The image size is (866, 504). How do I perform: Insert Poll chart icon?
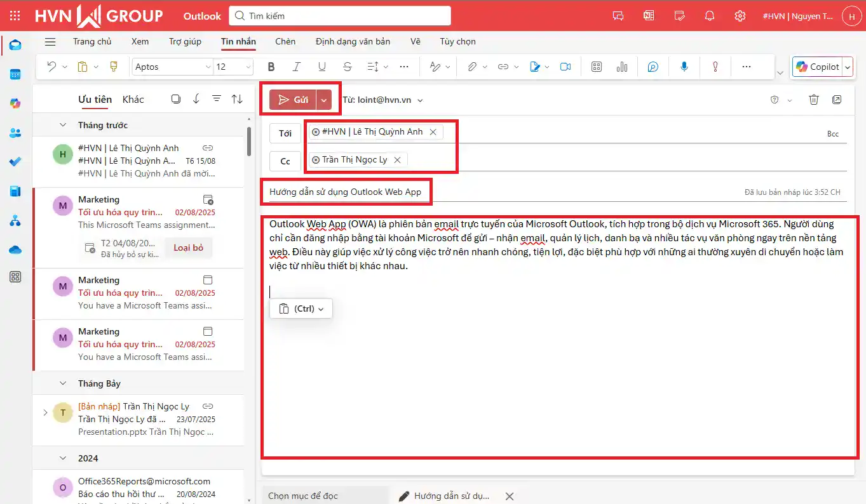coord(622,67)
